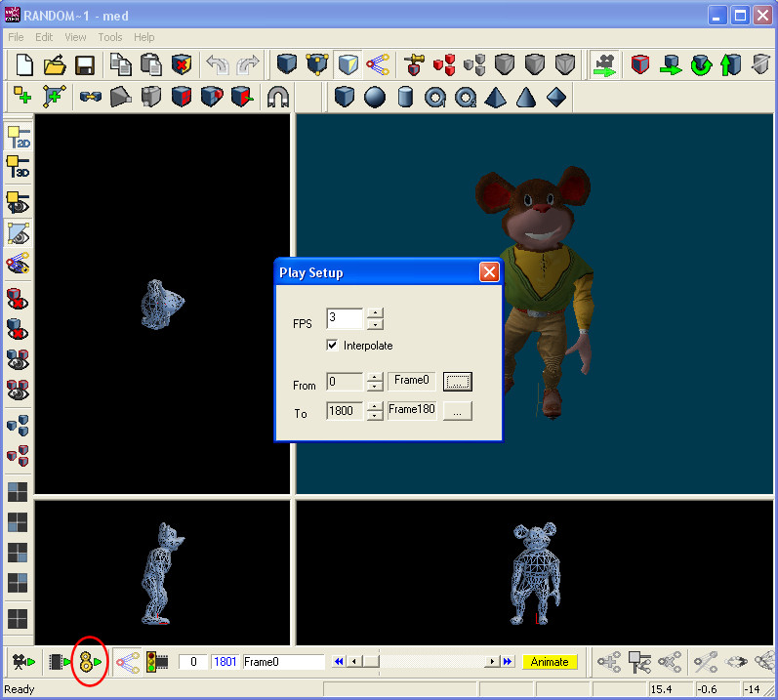Toggle bones mode icon in bottom toolbar

click(128, 662)
